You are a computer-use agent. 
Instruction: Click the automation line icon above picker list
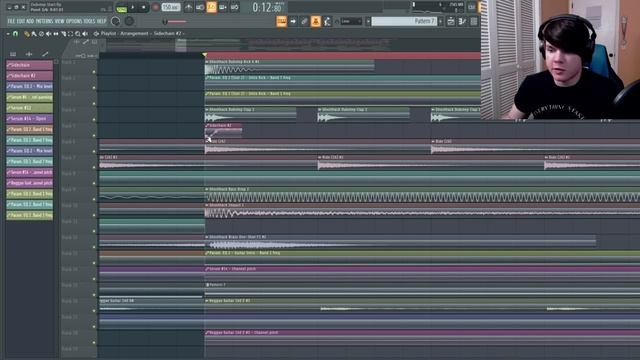coord(45,54)
